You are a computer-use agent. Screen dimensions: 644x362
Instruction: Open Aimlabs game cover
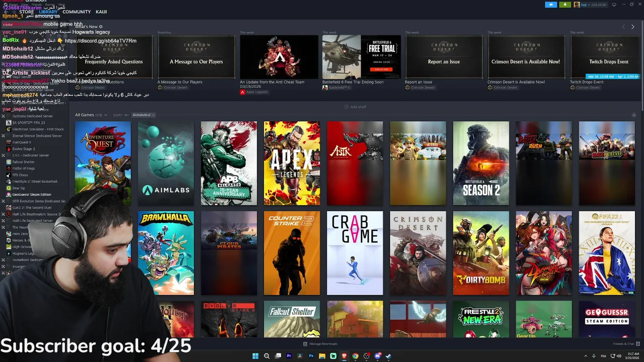[166, 163]
